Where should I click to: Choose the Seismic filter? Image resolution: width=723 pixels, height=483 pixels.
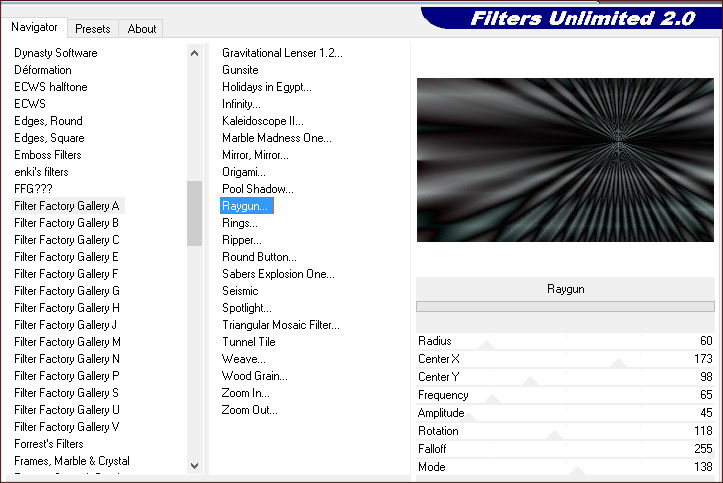tap(240, 291)
